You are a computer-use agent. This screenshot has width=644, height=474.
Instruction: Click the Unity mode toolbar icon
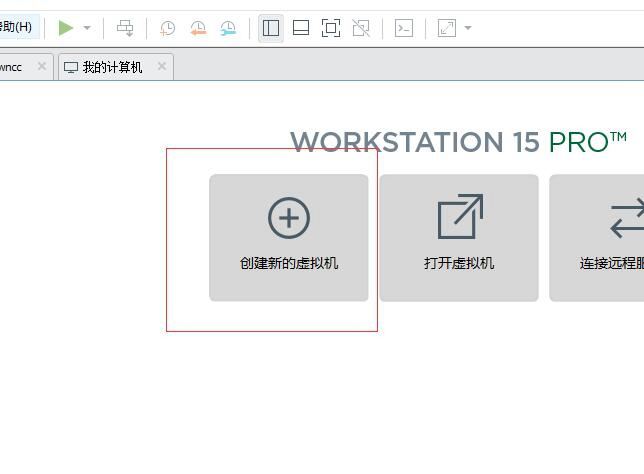coord(361,28)
